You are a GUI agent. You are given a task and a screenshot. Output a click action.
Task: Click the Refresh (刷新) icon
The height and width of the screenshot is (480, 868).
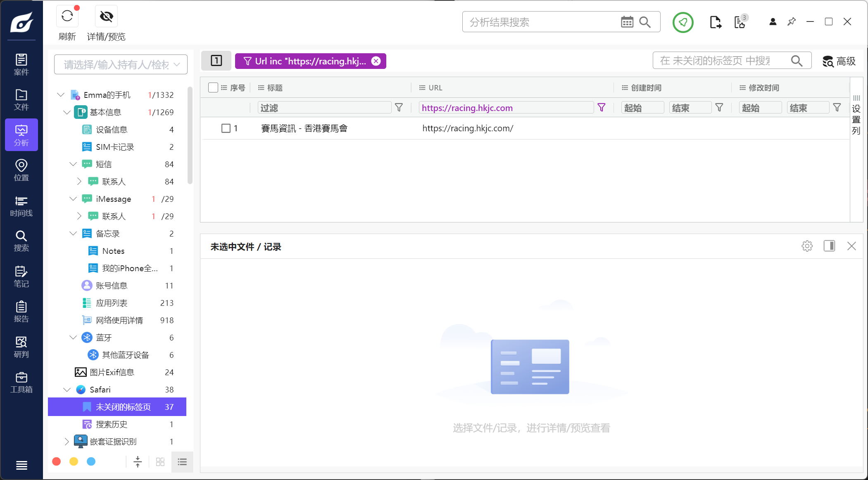click(x=67, y=17)
